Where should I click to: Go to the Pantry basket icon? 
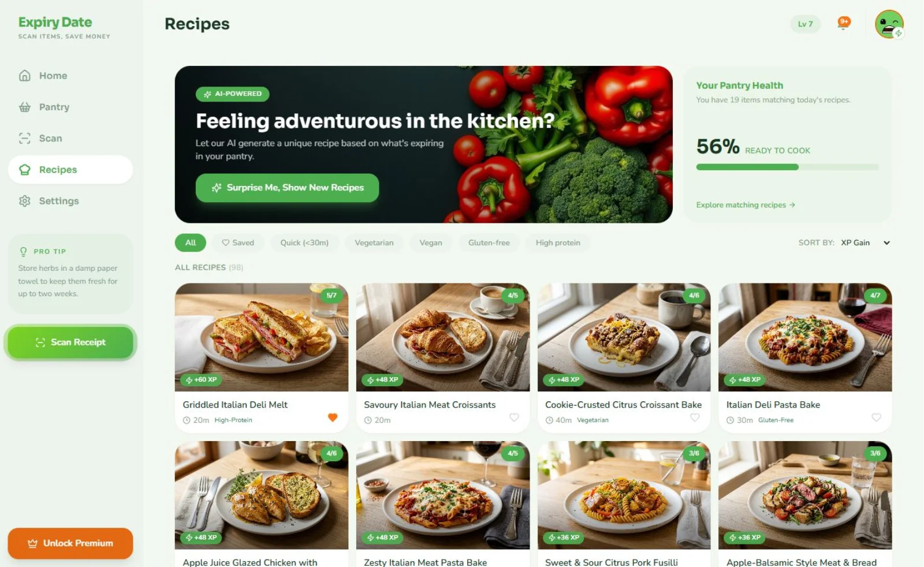coord(25,107)
